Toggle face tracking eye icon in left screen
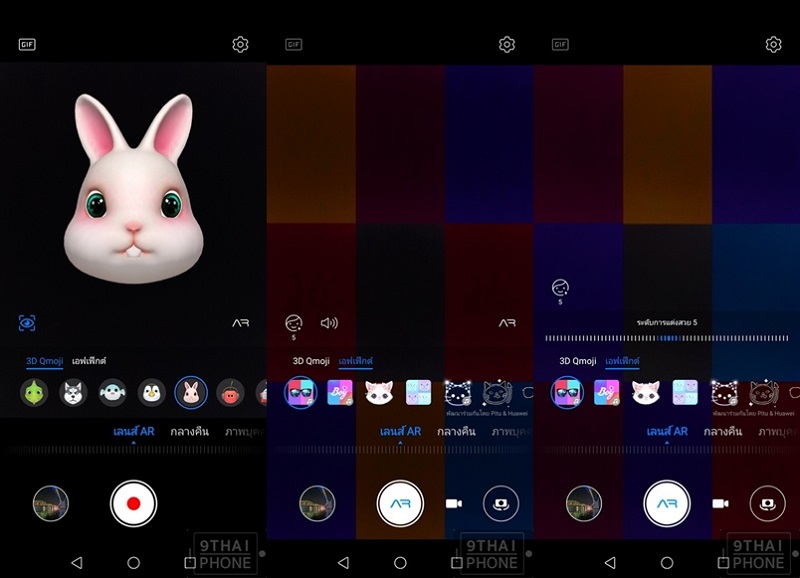This screenshot has height=578, width=800. [x=27, y=323]
